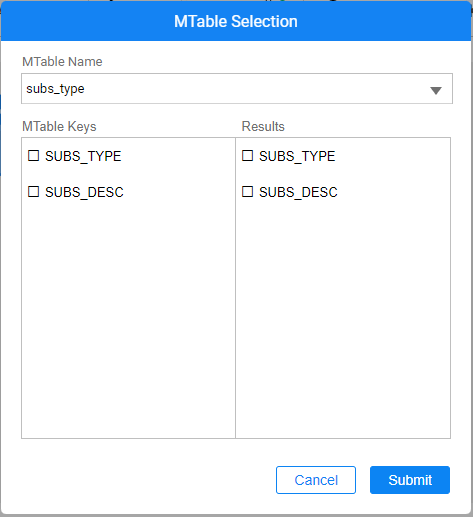Screen dimensions: 473x517
Task: Enable the SUBS_DESC checkbox under Results
Action: click(x=247, y=192)
